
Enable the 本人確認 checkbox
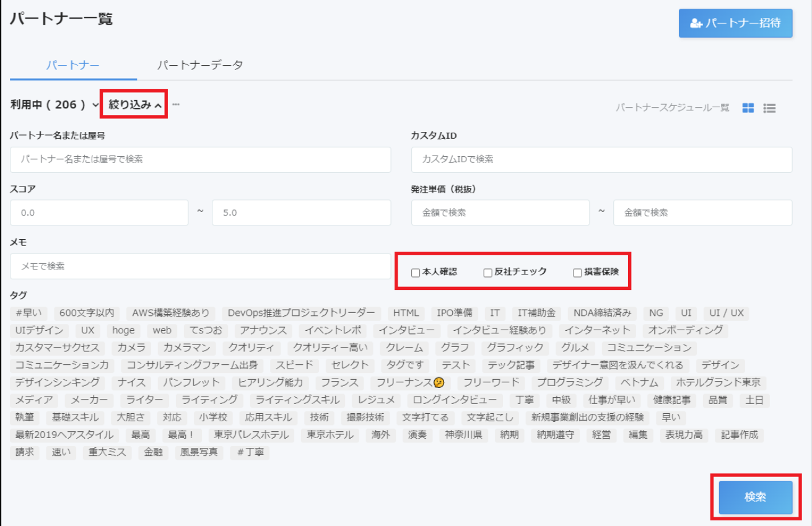coord(416,273)
